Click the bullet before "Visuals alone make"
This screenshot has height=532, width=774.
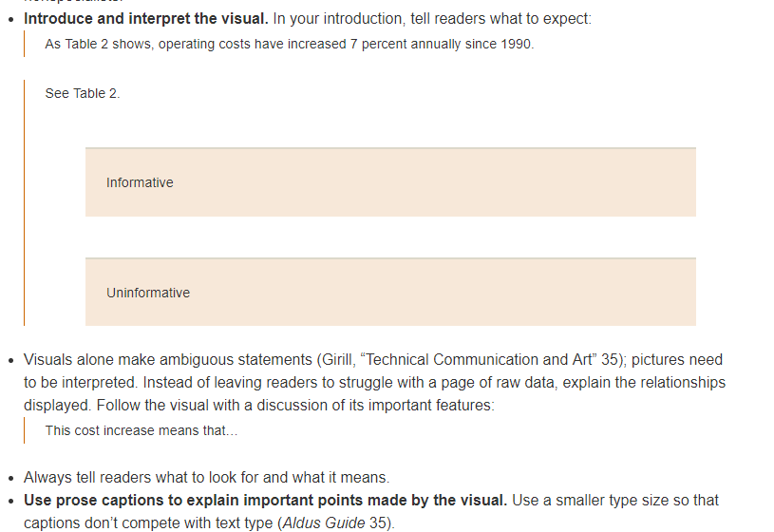[x=11, y=361]
